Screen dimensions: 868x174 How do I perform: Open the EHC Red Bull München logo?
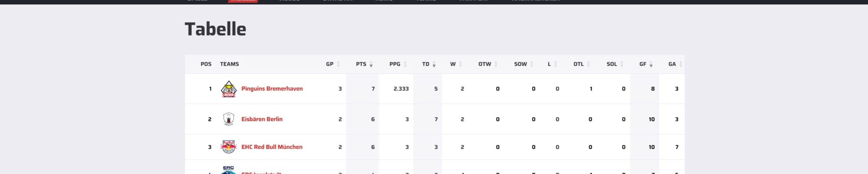tap(228, 147)
